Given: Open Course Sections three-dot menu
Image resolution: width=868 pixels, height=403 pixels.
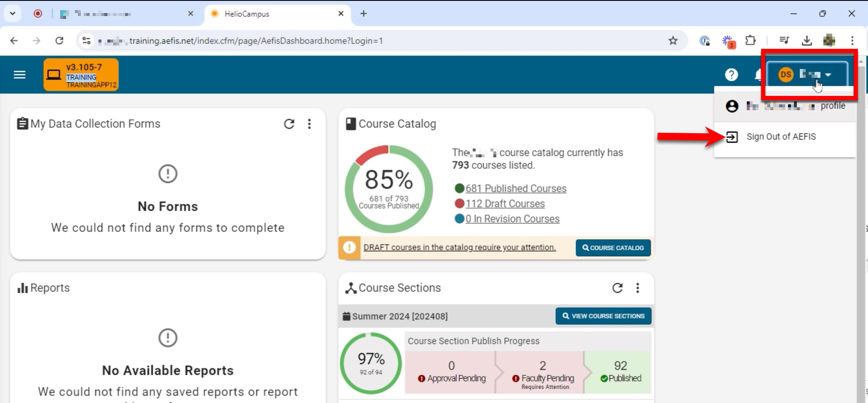Looking at the screenshot, I should 638,288.
